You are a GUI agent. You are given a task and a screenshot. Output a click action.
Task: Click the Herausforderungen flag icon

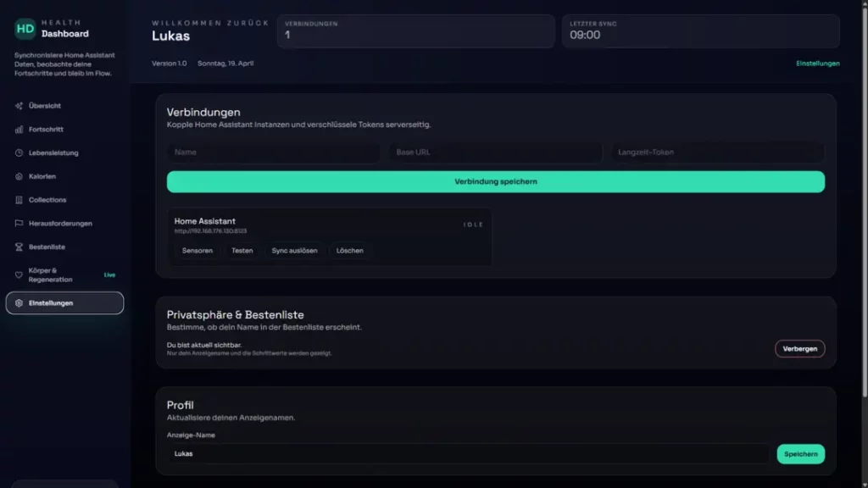[x=17, y=223]
